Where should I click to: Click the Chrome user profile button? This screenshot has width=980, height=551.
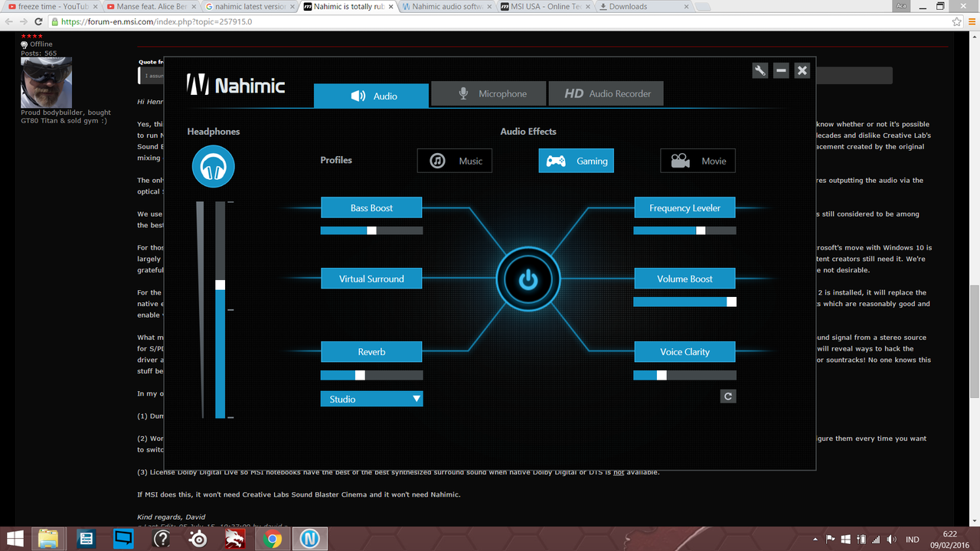pos(903,6)
